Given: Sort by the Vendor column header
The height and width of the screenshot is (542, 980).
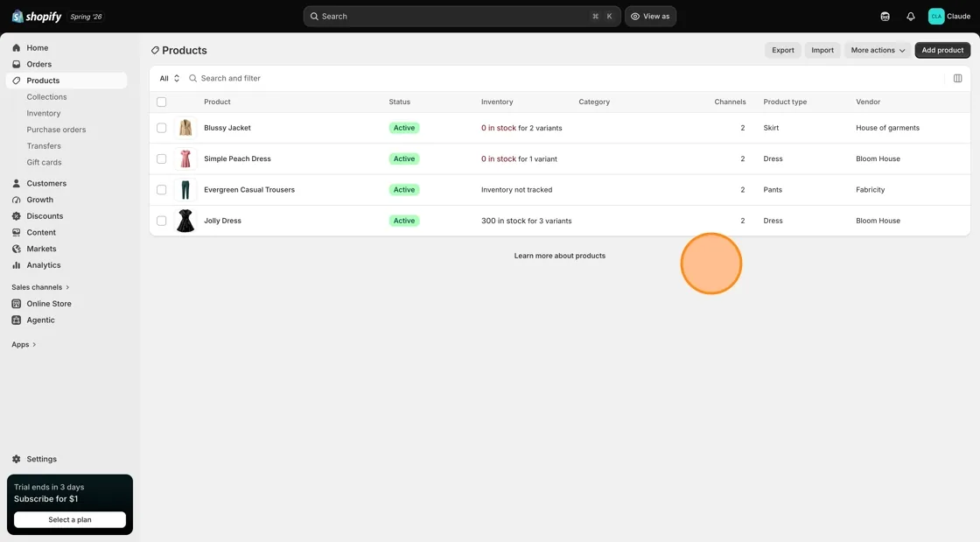Looking at the screenshot, I should click(867, 102).
